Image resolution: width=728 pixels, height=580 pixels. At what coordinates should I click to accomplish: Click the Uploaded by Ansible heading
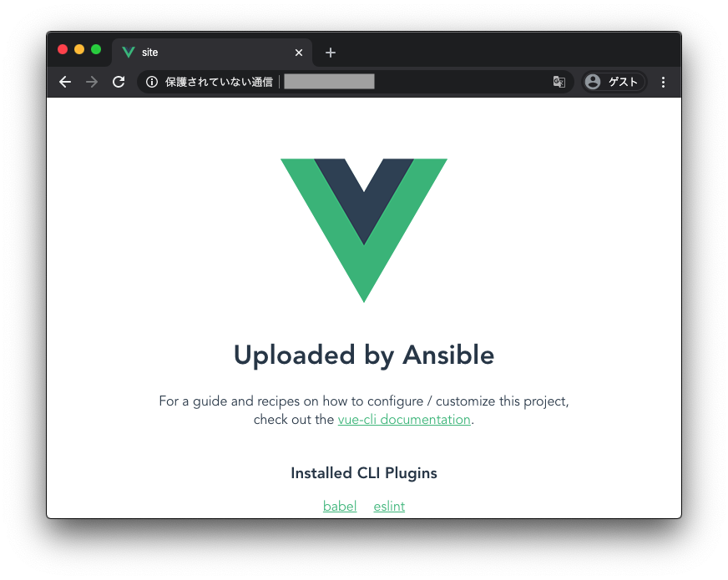364,356
